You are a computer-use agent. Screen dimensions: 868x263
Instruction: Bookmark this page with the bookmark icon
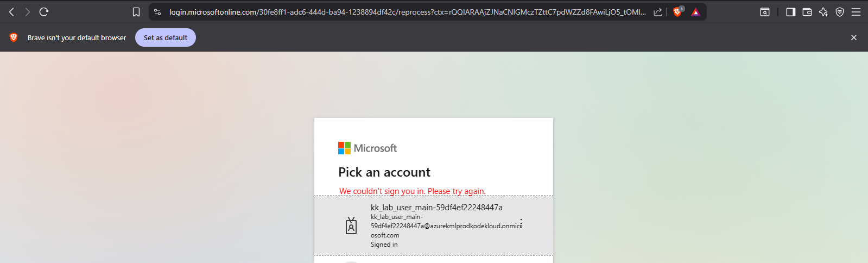click(136, 12)
